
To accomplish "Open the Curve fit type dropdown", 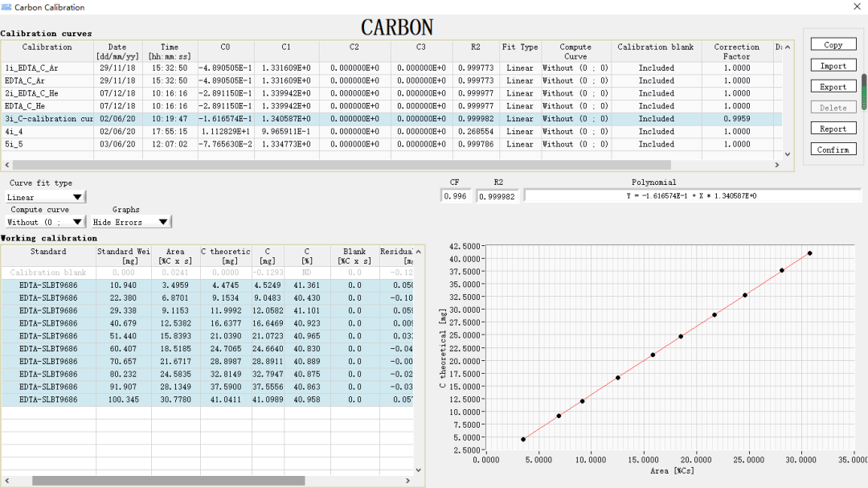I will [46, 197].
